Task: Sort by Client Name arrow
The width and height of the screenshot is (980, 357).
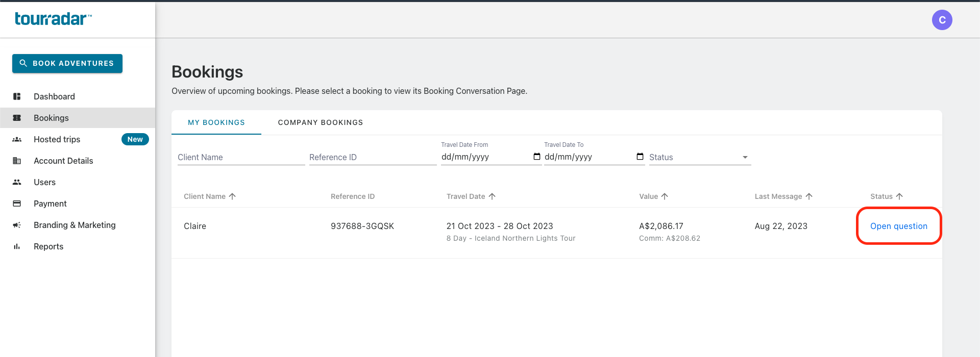Action: coord(232,196)
